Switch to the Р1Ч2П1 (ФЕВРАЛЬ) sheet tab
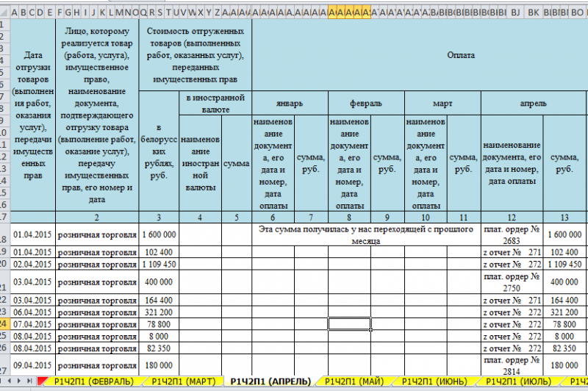 tap(93, 381)
